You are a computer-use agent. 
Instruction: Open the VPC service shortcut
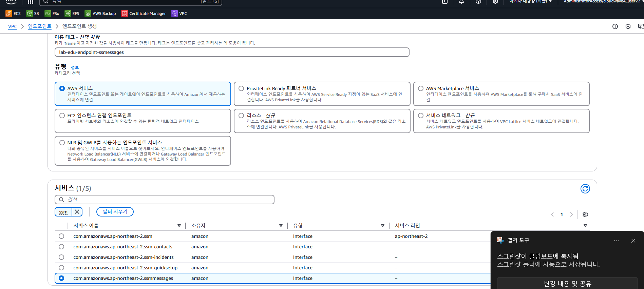[179, 14]
